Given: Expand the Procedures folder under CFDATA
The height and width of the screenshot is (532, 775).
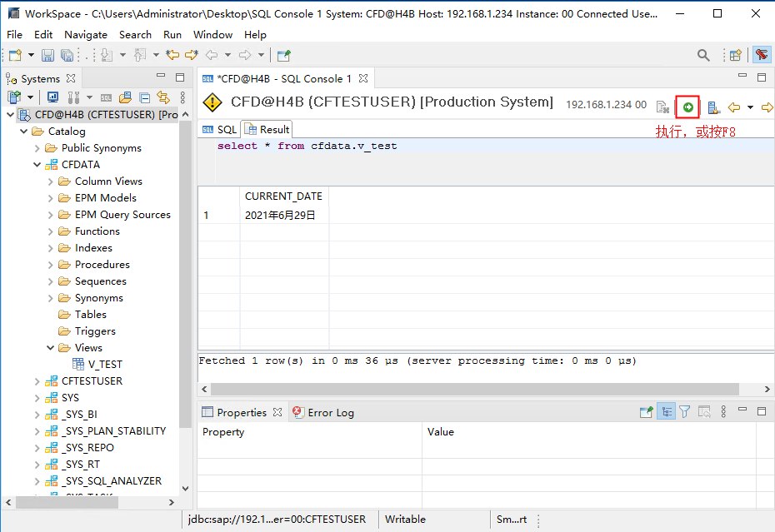Looking at the screenshot, I should pos(49,264).
